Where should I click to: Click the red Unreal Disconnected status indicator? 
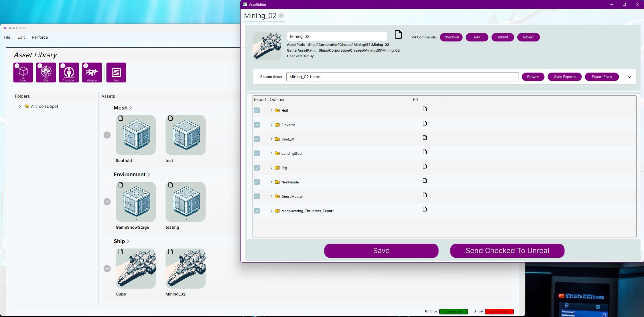coord(499,312)
